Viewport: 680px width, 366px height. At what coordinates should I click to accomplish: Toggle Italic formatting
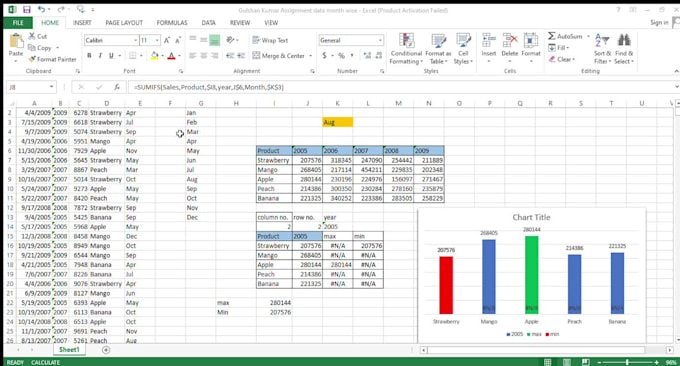(100, 56)
